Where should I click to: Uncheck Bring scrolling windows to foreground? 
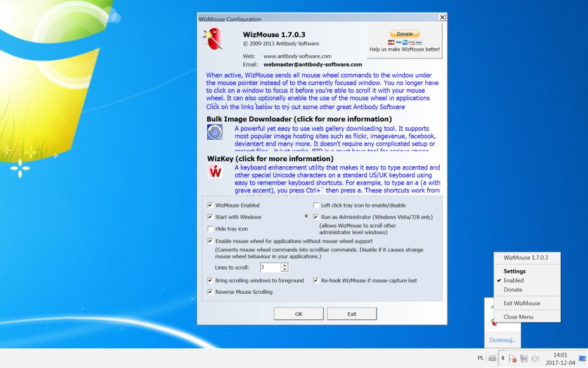coord(210,280)
